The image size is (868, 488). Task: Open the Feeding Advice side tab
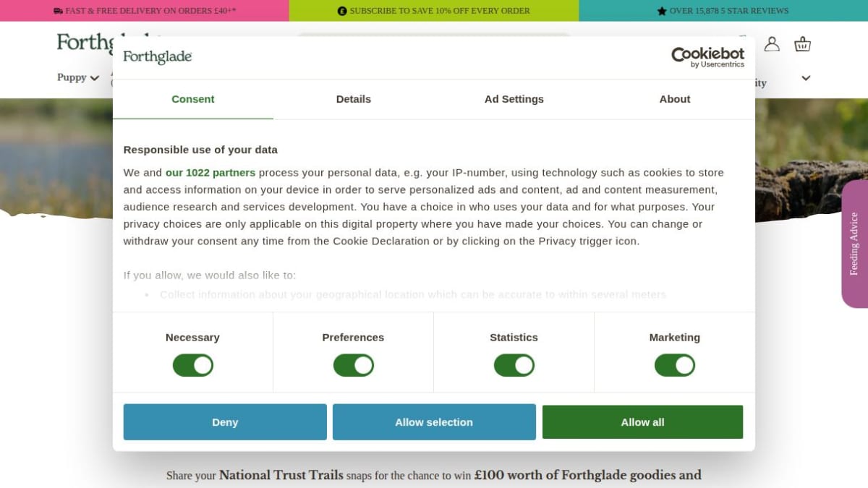coord(854,244)
